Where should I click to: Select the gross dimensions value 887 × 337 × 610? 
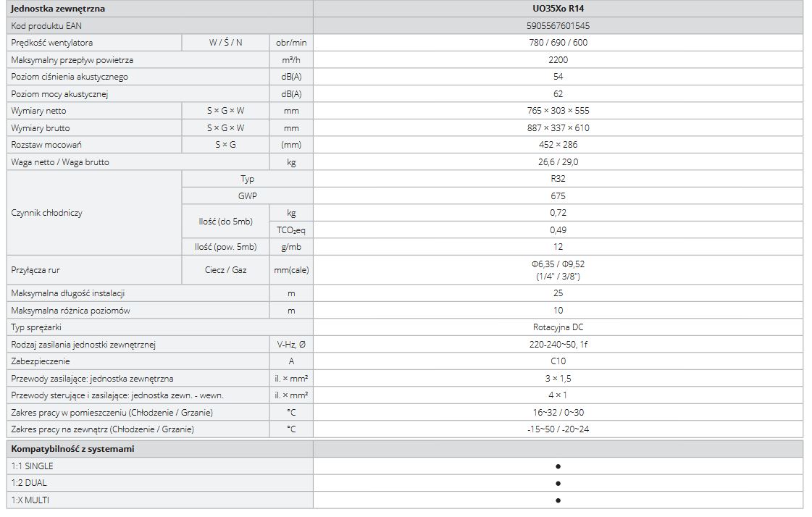[557, 128]
